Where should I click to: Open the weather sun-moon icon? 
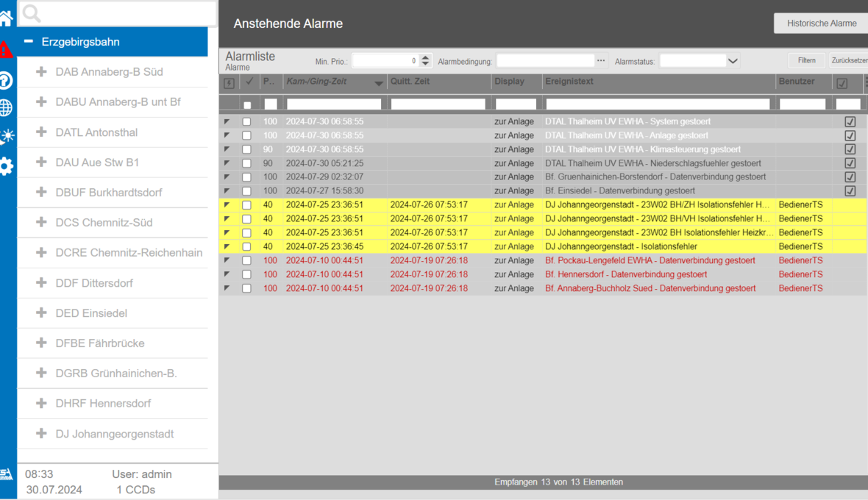point(6,136)
